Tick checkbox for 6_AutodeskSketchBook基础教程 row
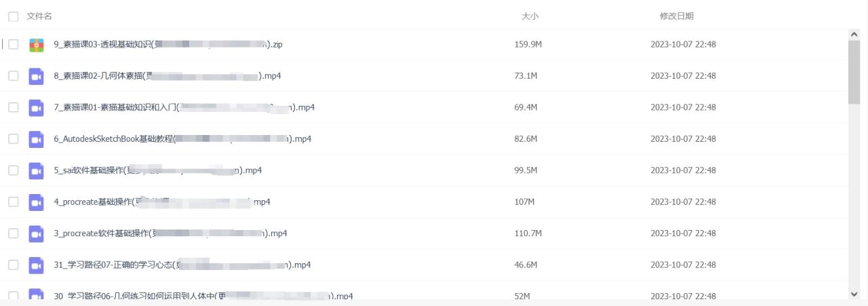The image size is (868, 306). tap(13, 139)
